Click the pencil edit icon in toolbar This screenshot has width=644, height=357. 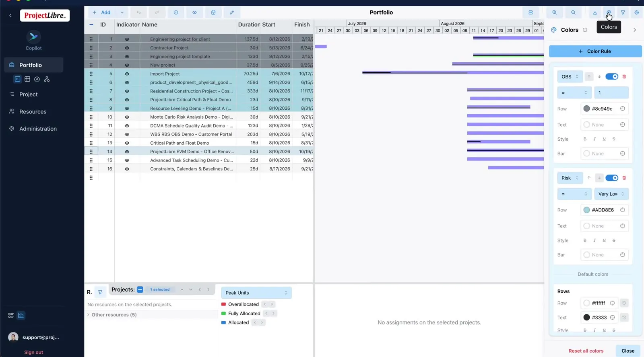click(232, 12)
